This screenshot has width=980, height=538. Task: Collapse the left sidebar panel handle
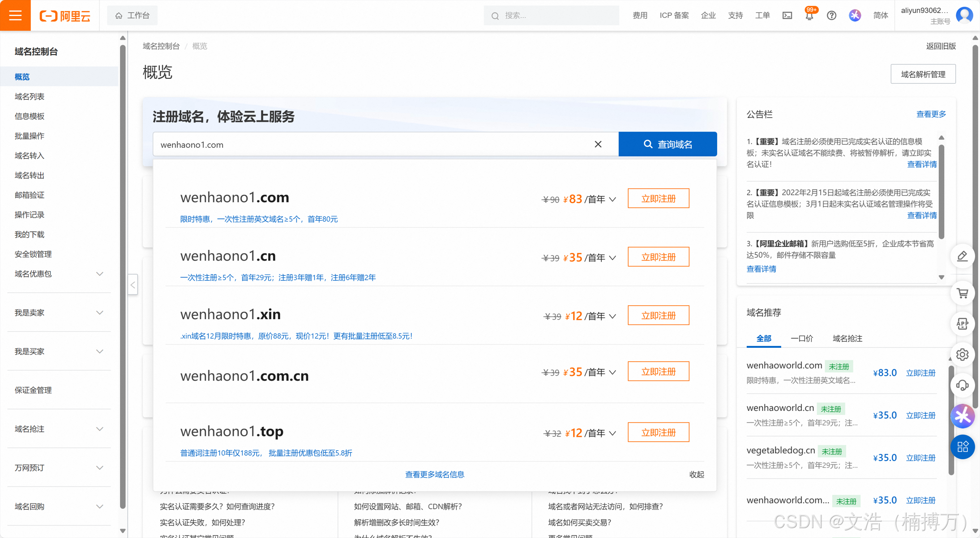(133, 285)
